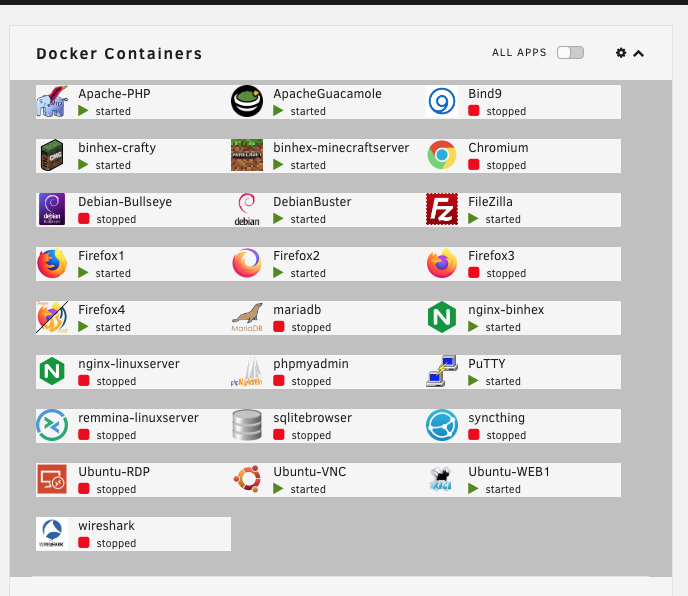Select the wireshark name label
688x596 pixels.
click(x=106, y=526)
